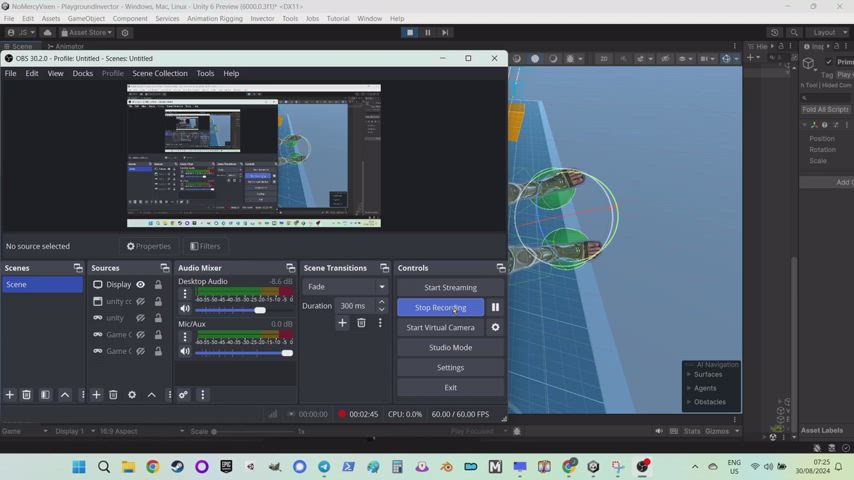Toggle Display source visibility eye
This screenshot has width=854, height=480.
click(141, 284)
